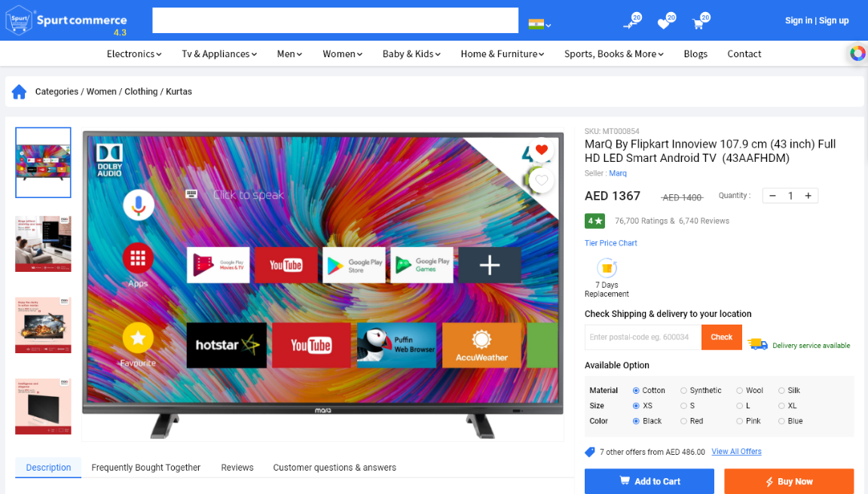Click the Check postal code button

point(721,337)
